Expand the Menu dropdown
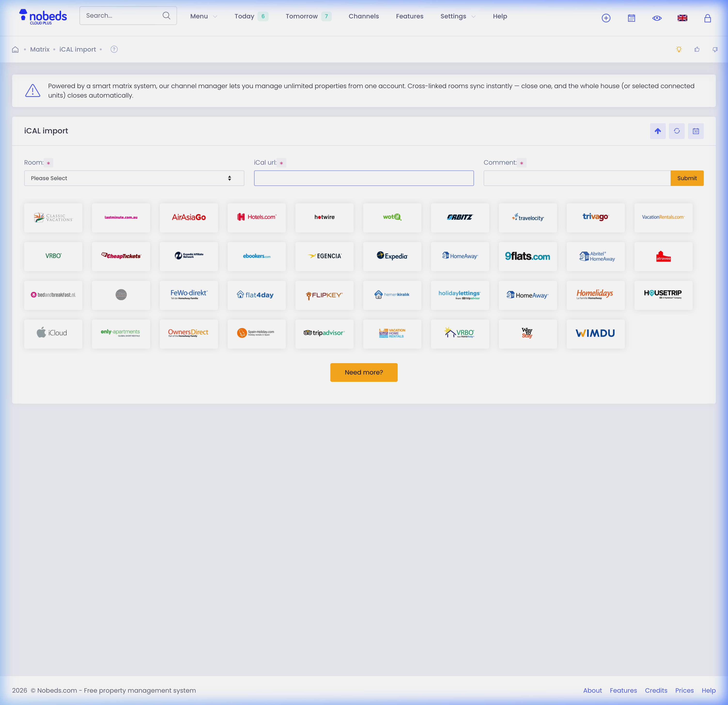Screen dimensions: 728x705 tap(203, 16)
